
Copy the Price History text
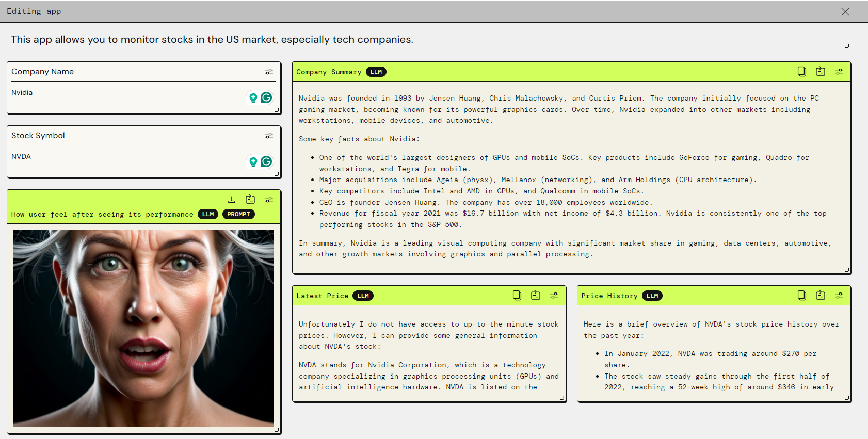[802, 296]
